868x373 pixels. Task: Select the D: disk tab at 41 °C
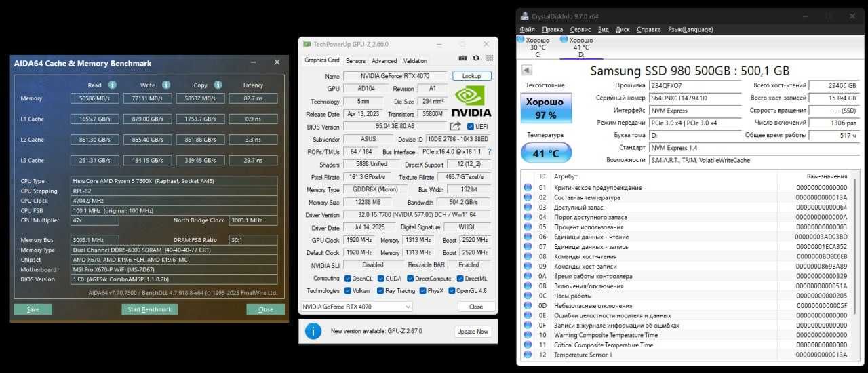pyautogui.click(x=580, y=47)
